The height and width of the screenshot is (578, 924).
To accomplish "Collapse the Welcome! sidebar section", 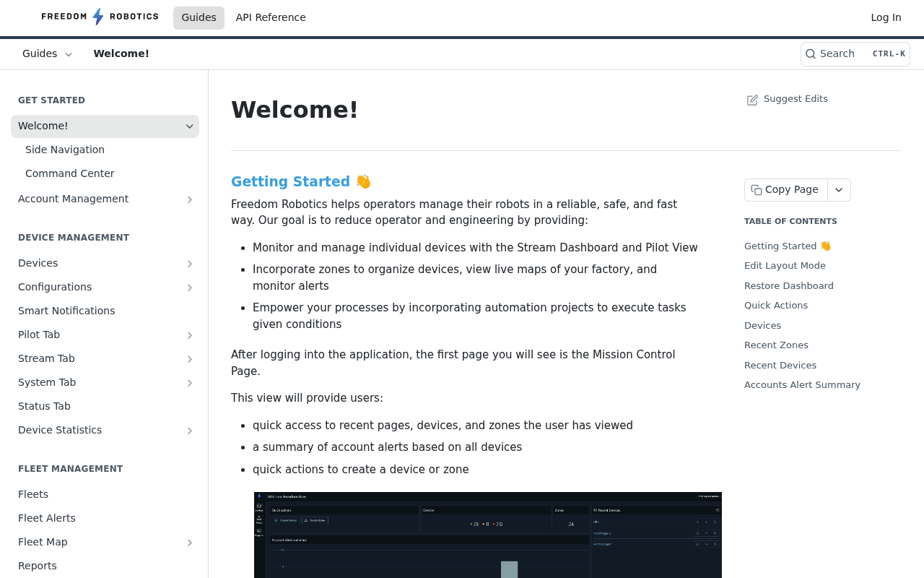I will point(190,126).
